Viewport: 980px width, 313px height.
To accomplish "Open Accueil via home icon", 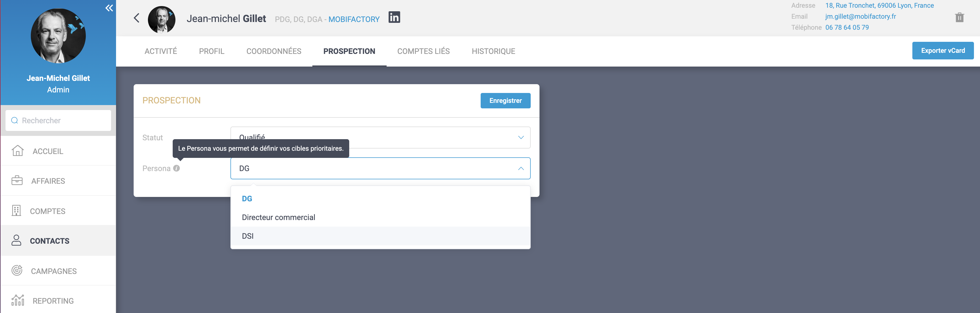I will tap(18, 151).
